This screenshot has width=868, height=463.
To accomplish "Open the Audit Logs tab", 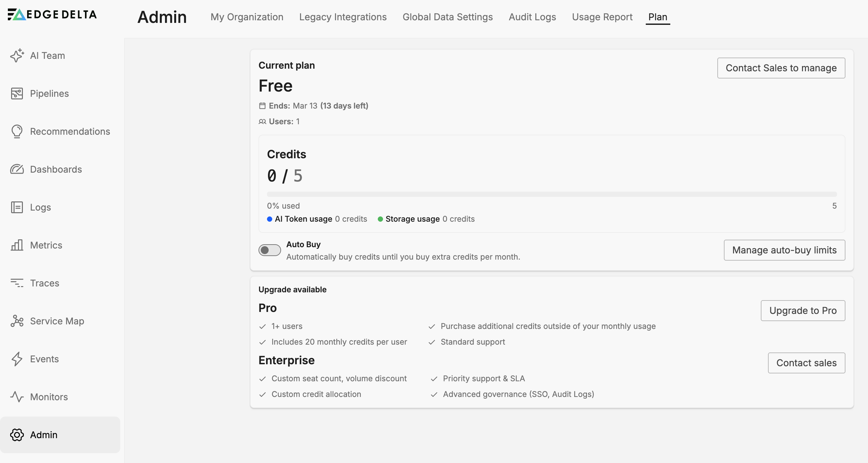I will point(532,17).
